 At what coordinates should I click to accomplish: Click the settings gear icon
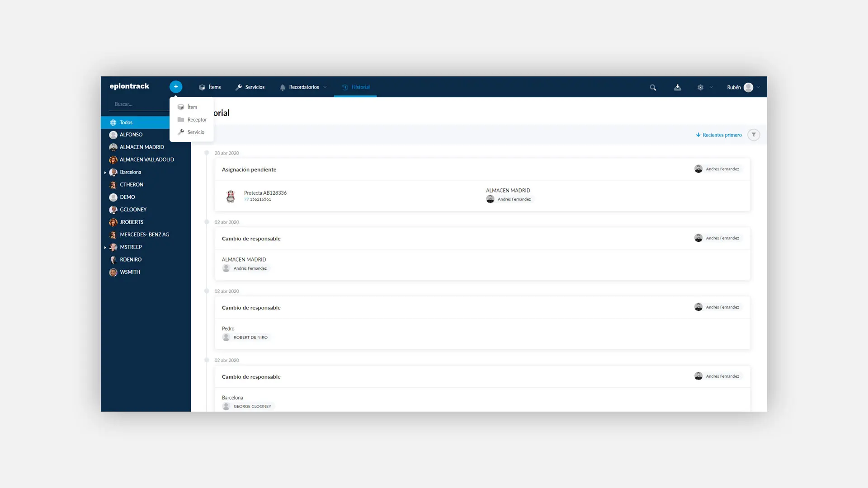pos(700,87)
